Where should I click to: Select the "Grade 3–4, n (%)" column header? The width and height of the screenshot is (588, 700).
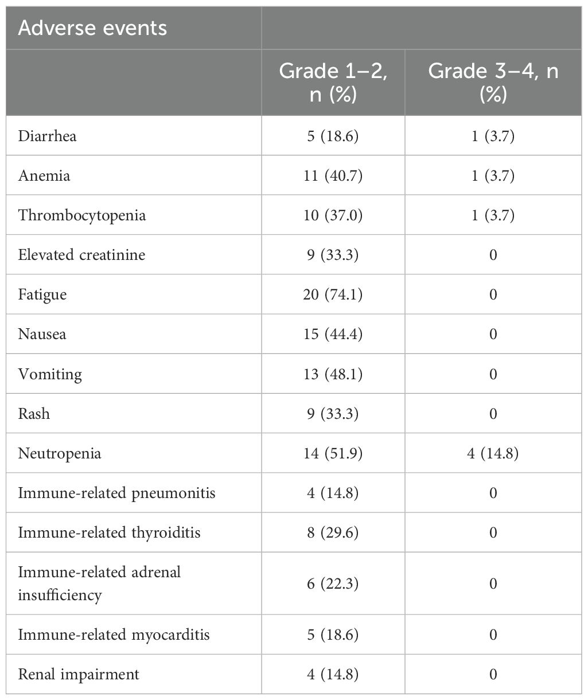click(x=493, y=82)
